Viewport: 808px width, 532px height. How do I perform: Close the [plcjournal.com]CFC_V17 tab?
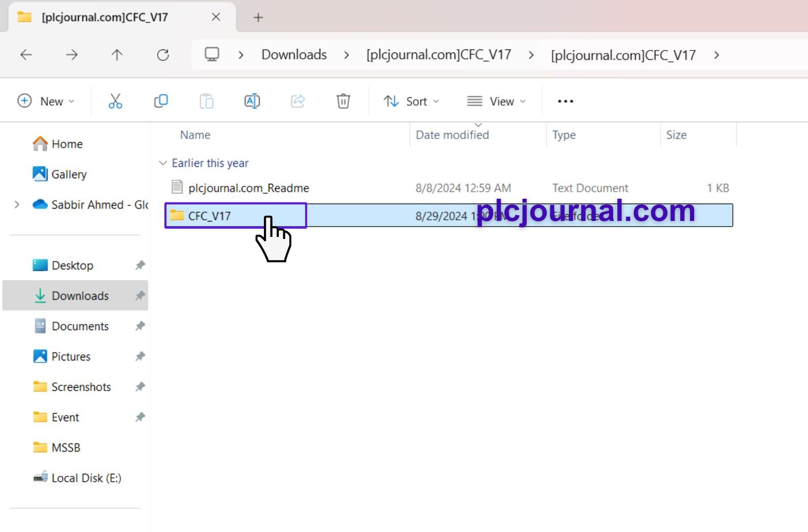point(216,17)
